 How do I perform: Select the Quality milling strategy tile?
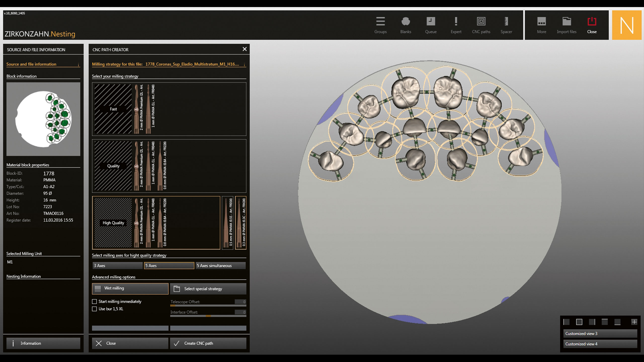click(113, 166)
